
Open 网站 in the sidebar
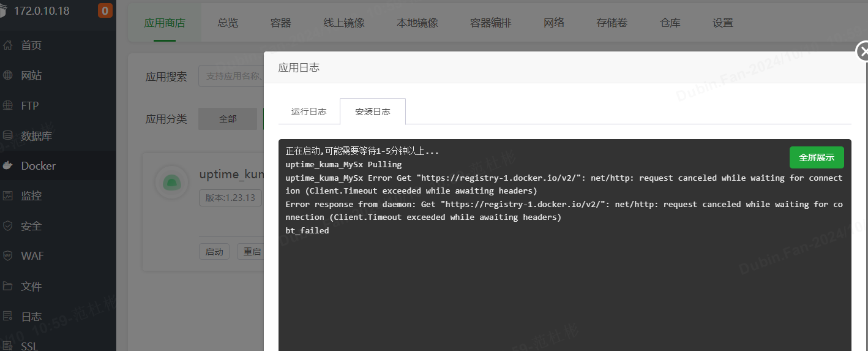tap(31, 75)
